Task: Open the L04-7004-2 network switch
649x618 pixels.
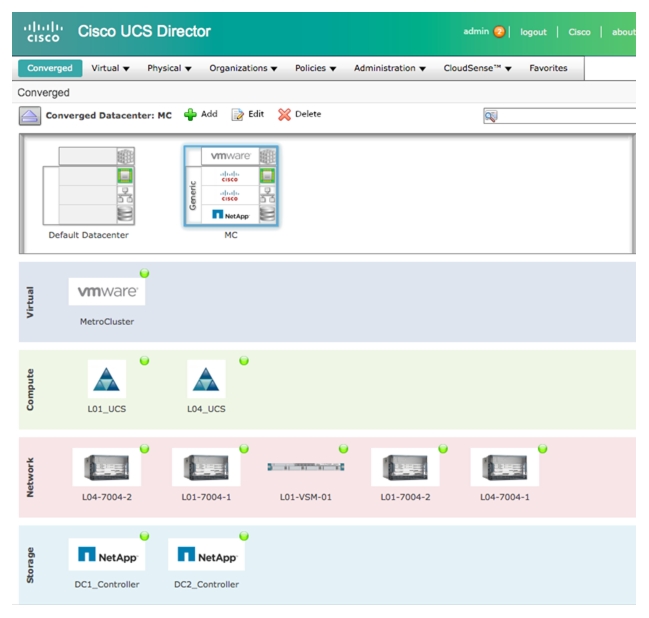Action: (x=107, y=467)
